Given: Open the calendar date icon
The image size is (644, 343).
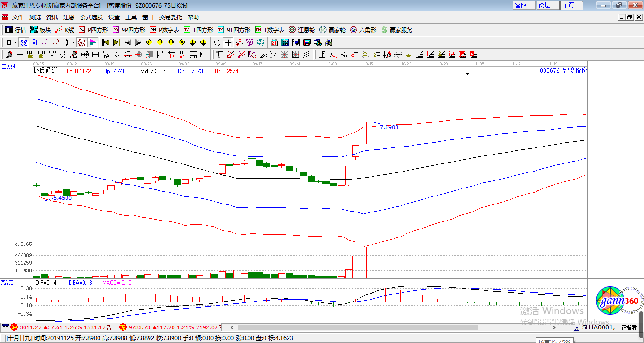Looking at the screenshot, I should (x=274, y=42).
